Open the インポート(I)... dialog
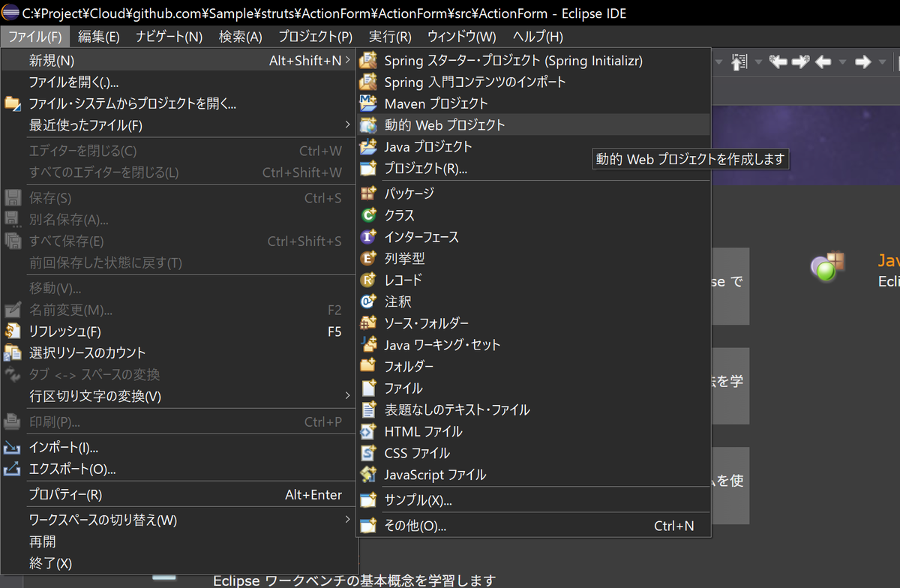 (178, 448)
